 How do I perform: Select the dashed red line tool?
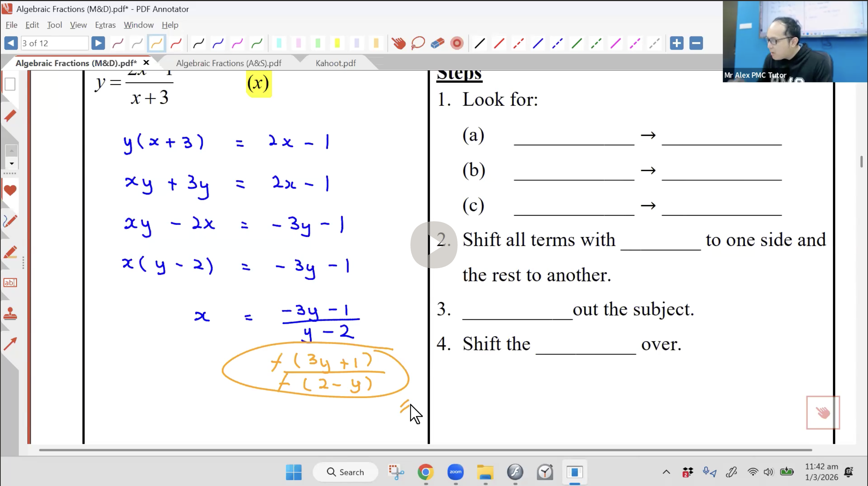[518, 43]
